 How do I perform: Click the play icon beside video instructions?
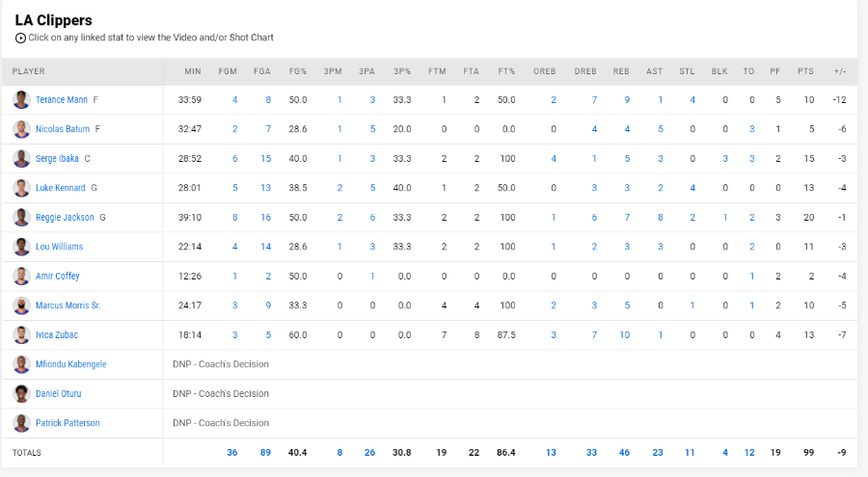pyautogui.click(x=20, y=39)
